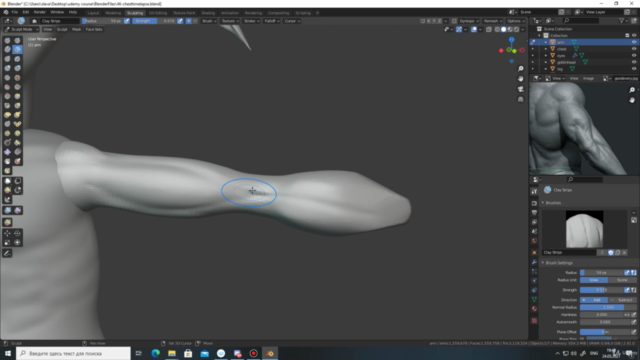Screen dimensions: 640x360
Task: Toggle strength pressure sensitivity in header
Action: (180, 21)
